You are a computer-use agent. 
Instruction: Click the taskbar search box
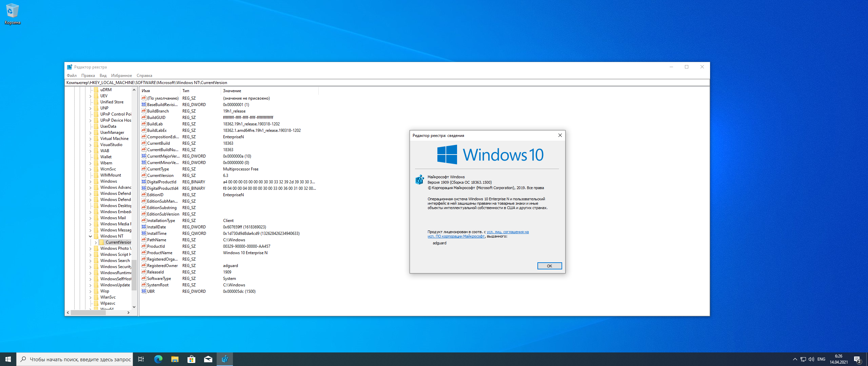[74, 359]
